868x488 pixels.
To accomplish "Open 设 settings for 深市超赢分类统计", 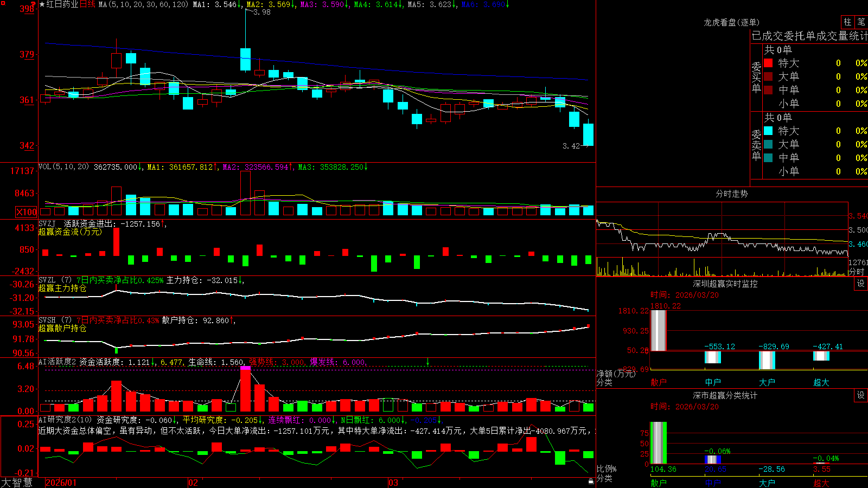I will pos(861,395).
